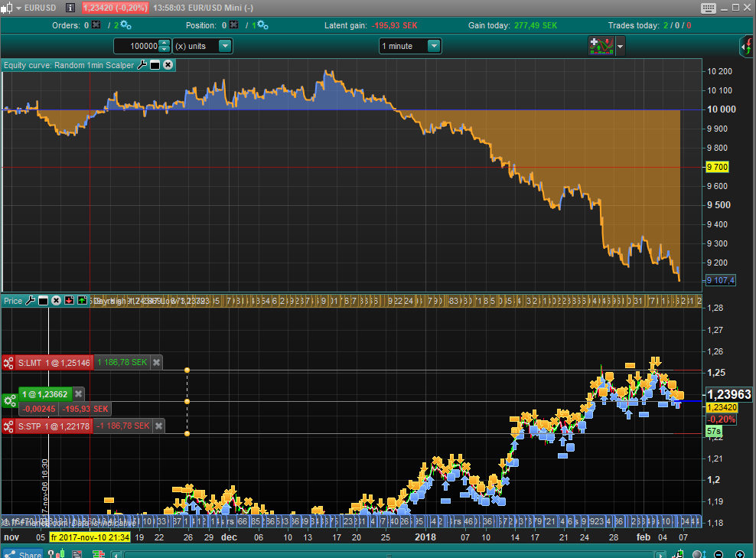Viewport: 756px width, 558px height.
Task: Click green up-arrow icon in Price panel
Action: pyautogui.click(x=82, y=301)
